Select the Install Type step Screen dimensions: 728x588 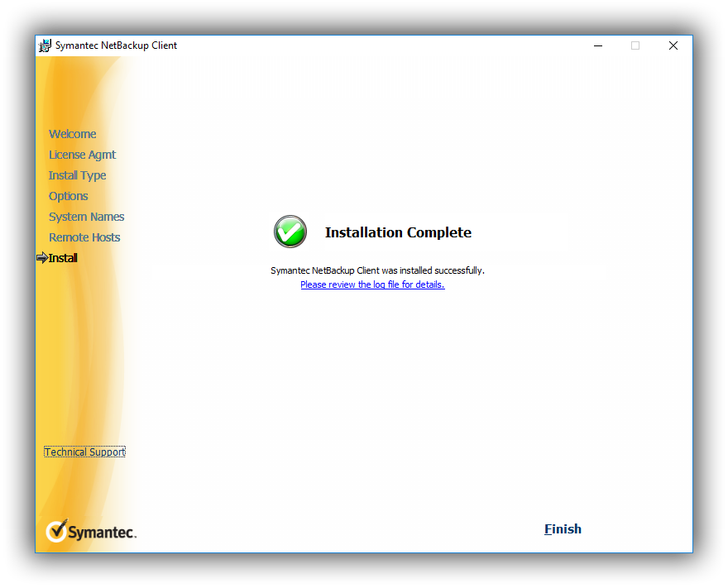pyautogui.click(x=77, y=175)
